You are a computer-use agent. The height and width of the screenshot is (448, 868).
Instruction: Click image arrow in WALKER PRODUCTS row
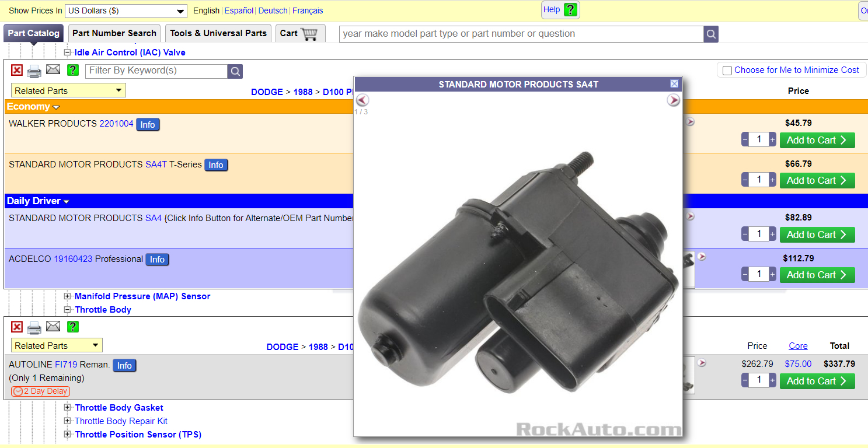[x=691, y=122]
